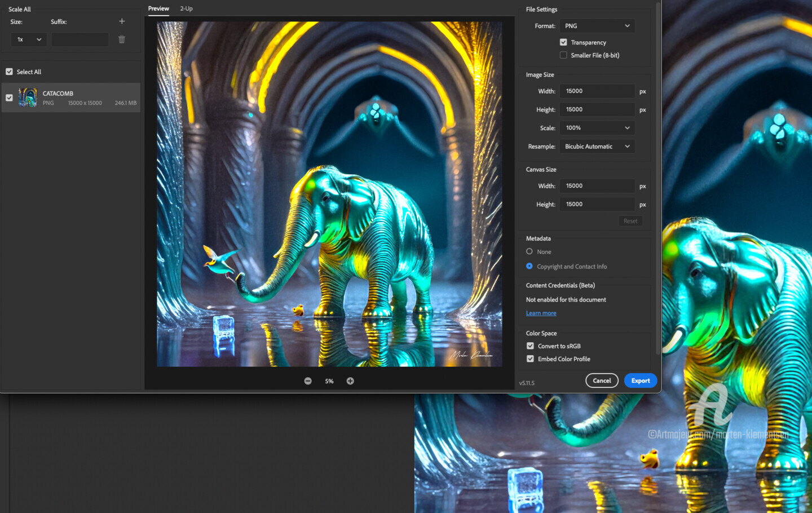Open the Resample Bicubic Automatic dropdown

(x=597, y=147)
